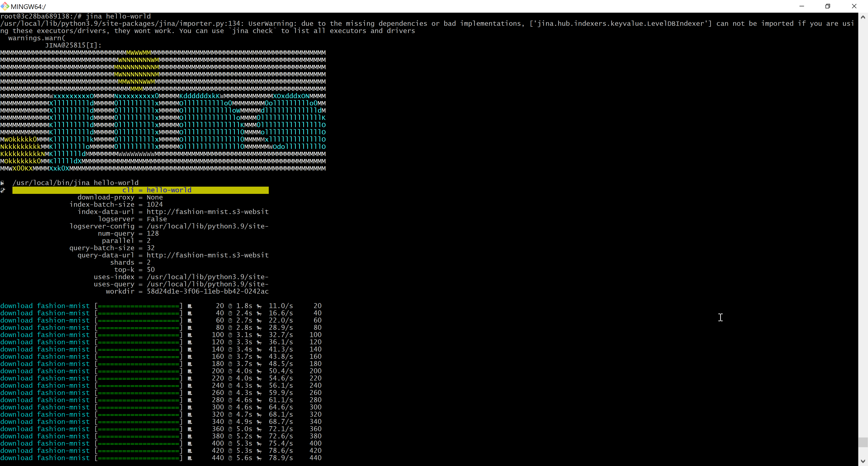This screenshot has width=868, height=466.
Task: Click the horse icon before 78.9/s
Action: click(x=259, y=458)
